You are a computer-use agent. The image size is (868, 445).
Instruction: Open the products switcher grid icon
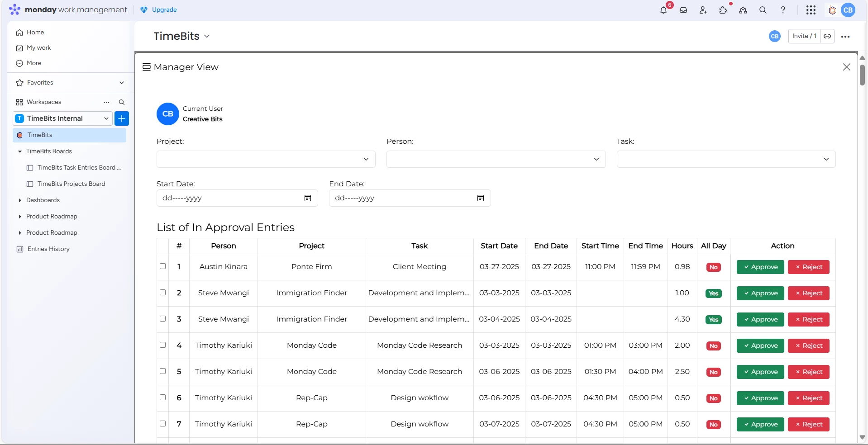point(811,10)
